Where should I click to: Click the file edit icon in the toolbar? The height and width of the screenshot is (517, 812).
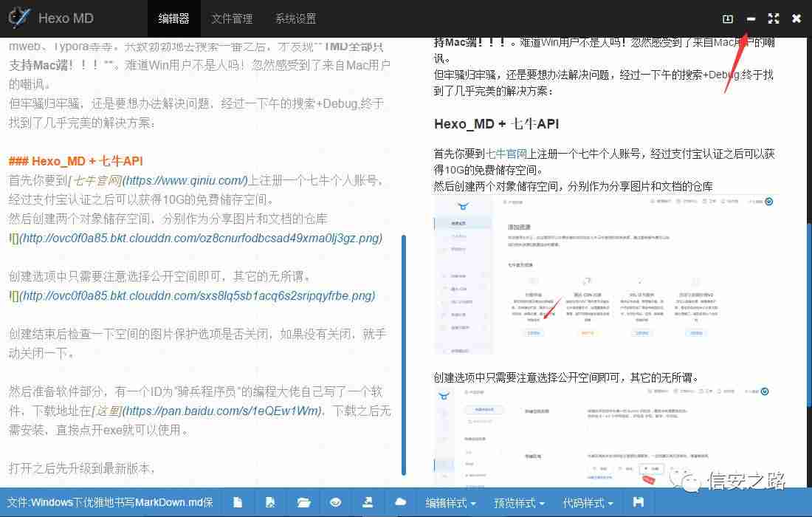coord(270,502)
